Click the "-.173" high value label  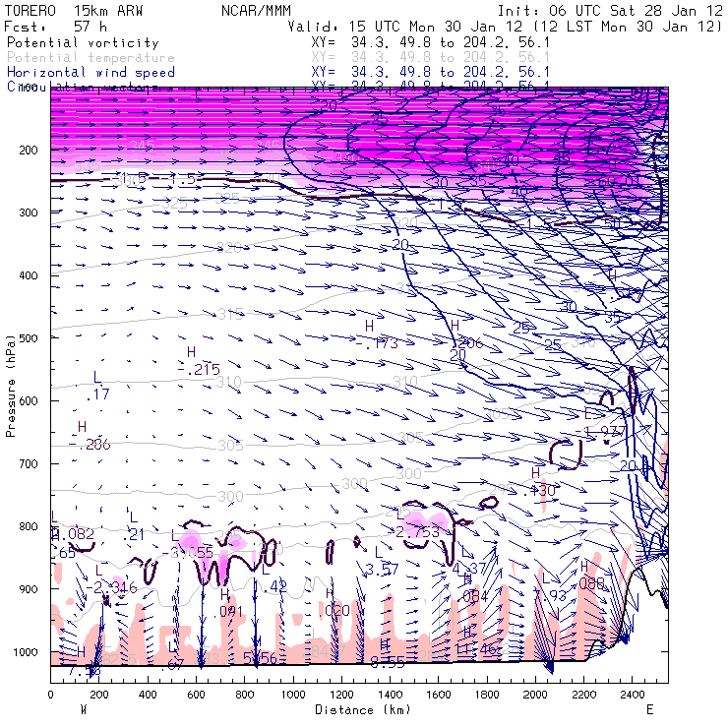(x=377, y=343)
